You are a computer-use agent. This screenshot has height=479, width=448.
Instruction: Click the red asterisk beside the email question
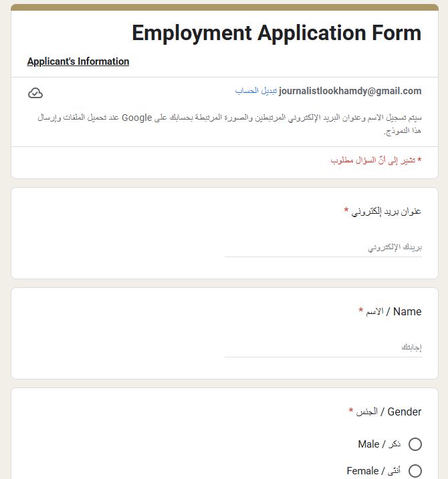click(346, 211)
